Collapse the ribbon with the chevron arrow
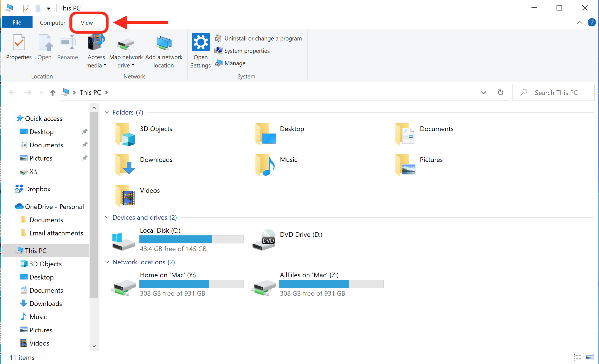This screenshot has height=364, width=599. pyautogui.click(x=580, y=22)
